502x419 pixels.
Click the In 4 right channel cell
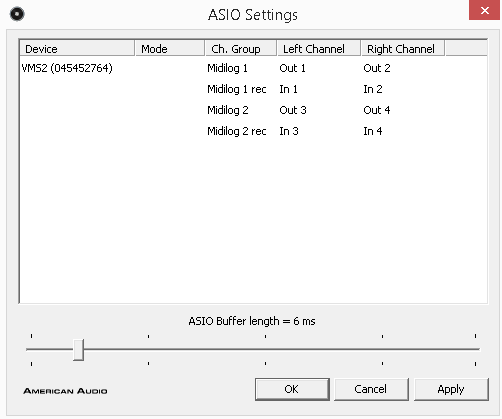373,131
